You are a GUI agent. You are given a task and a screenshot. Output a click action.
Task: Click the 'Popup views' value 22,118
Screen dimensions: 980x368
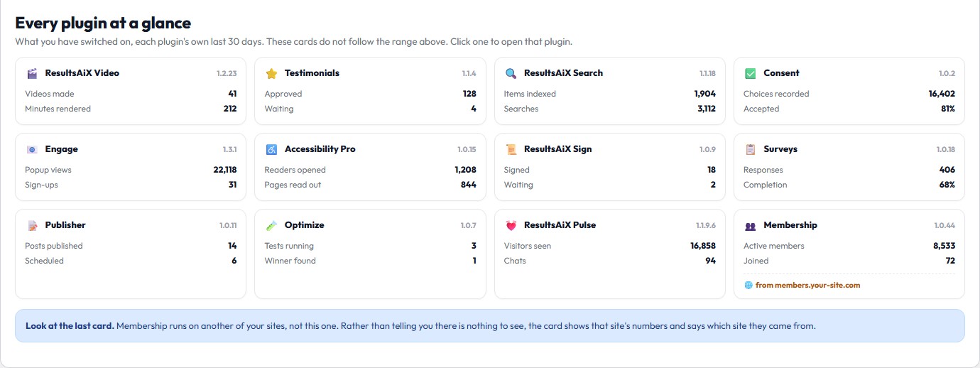click(224, 170)
